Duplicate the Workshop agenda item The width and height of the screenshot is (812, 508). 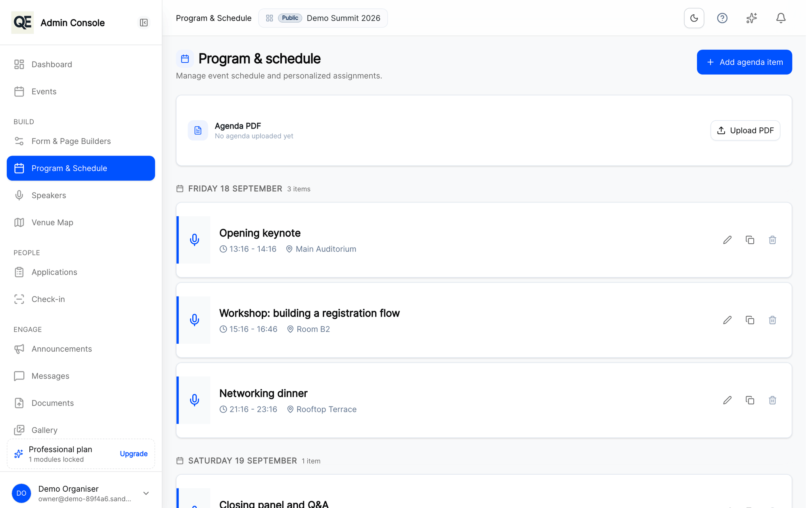750,320
